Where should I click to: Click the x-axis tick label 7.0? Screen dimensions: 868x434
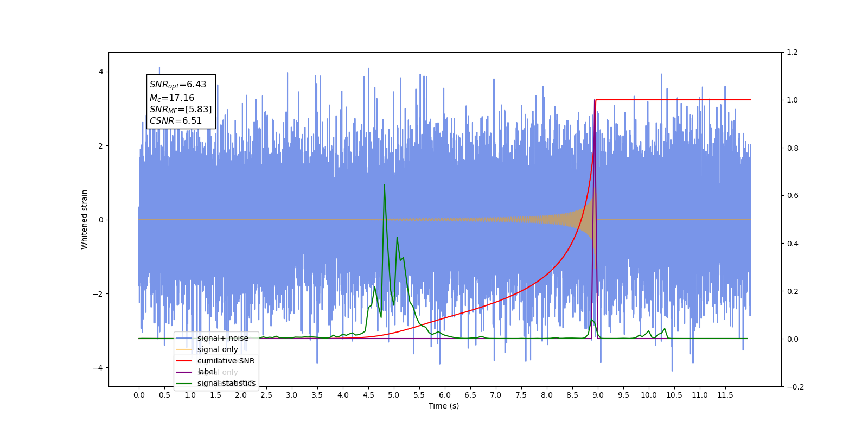(496, 395)
